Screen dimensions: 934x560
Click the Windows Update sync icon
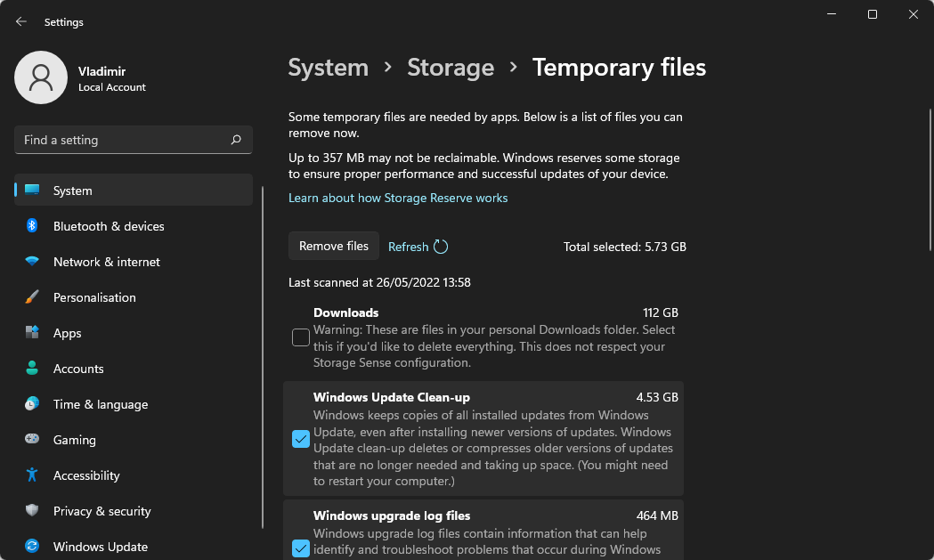click(32, 546)
